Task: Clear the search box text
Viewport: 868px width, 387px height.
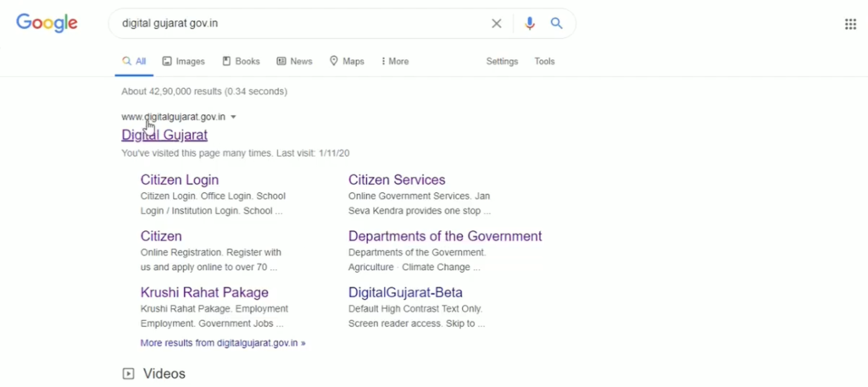Action: pyautogui.click(x=497, y=24)
